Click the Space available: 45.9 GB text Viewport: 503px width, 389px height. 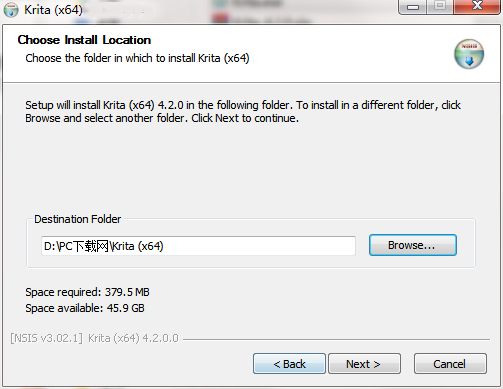[x=85, y=308]
